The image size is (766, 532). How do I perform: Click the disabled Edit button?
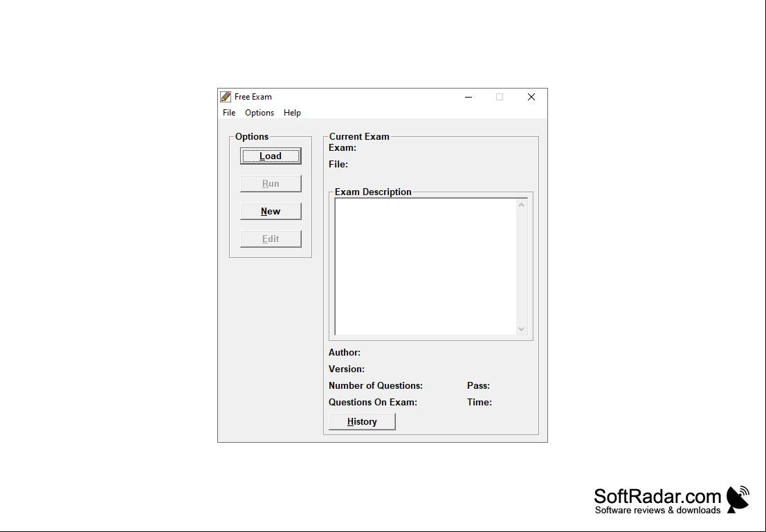(x=271, y=239)
